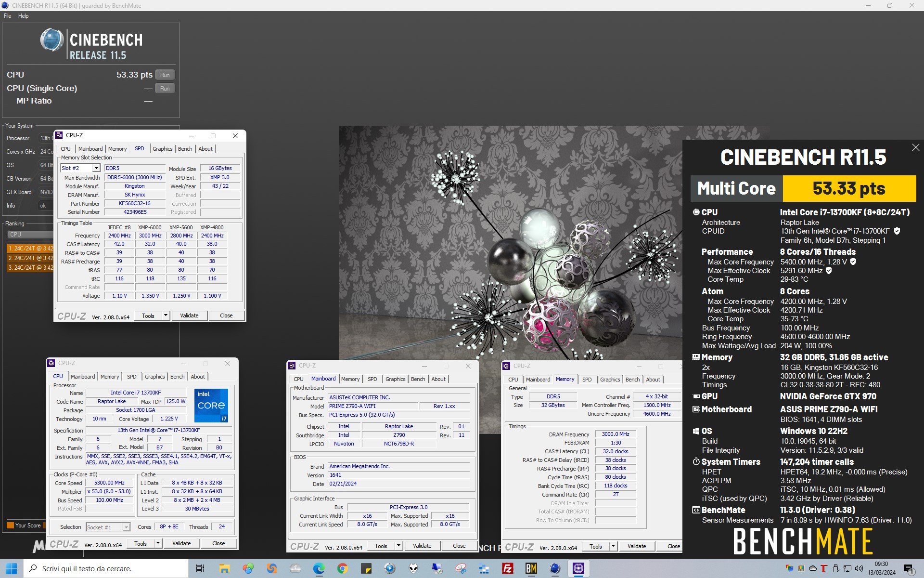Close the BenchMate Cinebench R11.5 result panel

coord(915,147)
